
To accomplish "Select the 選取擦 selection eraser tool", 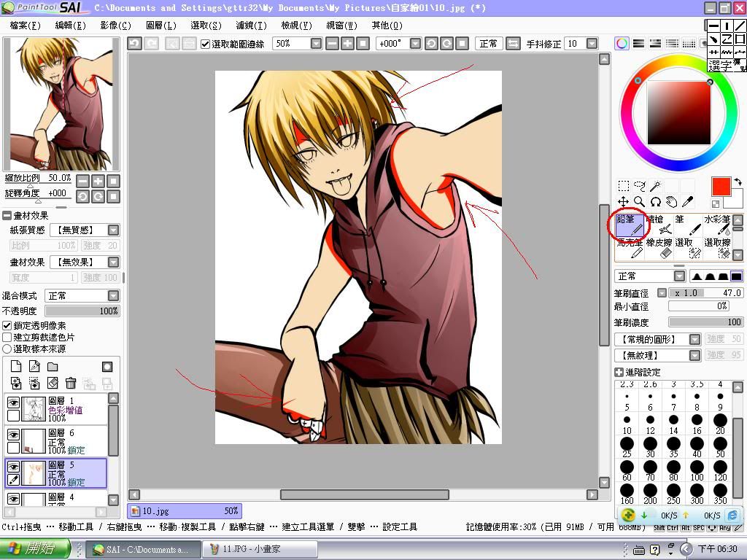I will [717, 249].
